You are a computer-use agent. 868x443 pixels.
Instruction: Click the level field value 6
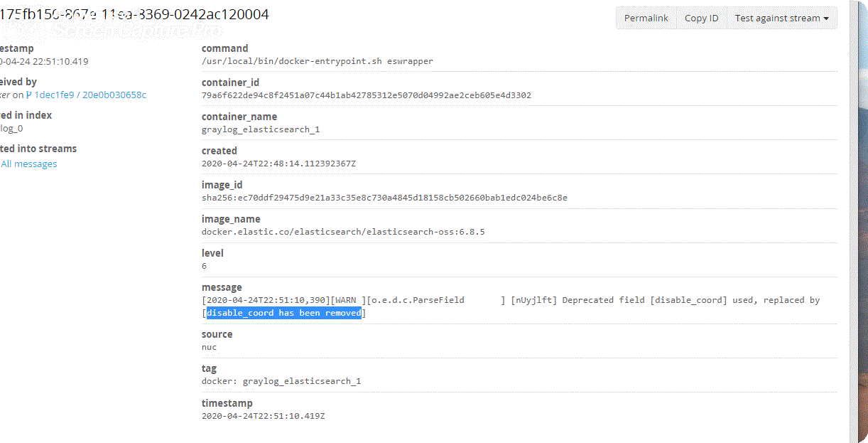click(205, 266)
